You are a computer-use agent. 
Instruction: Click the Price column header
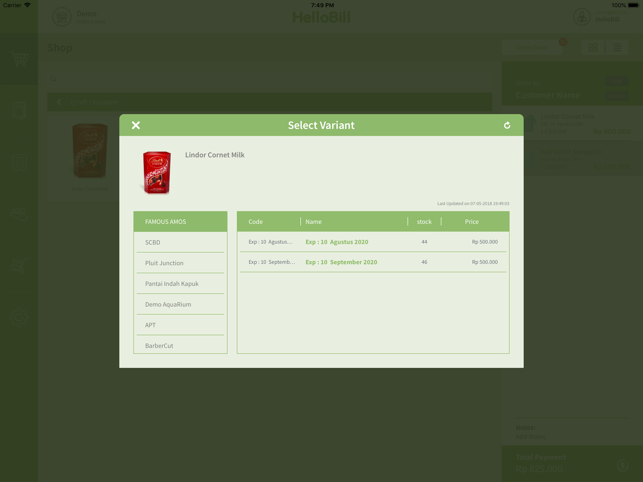click(472, 222)
